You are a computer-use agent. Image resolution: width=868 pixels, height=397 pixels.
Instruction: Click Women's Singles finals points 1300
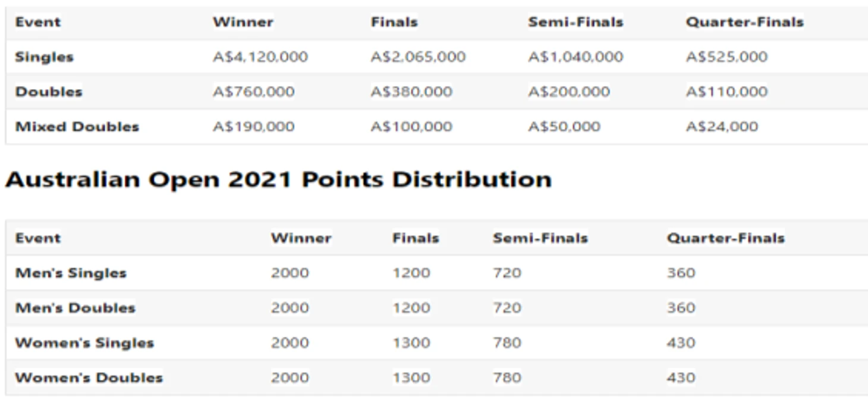point(411,343)
